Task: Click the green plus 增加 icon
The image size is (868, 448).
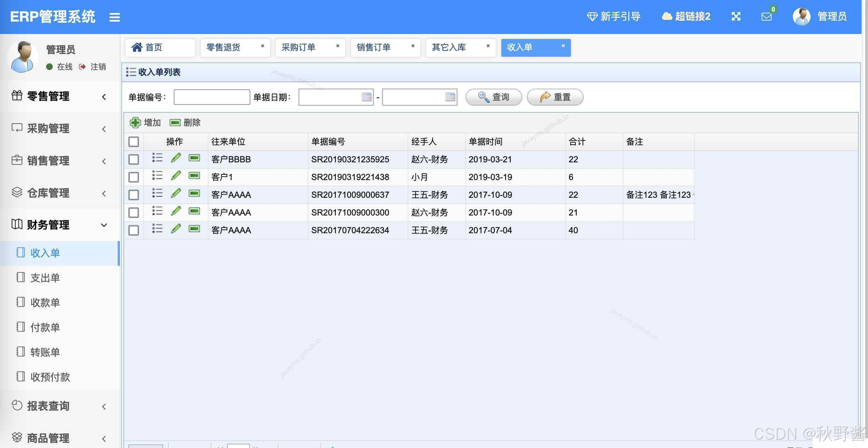Action: point(135,123)
